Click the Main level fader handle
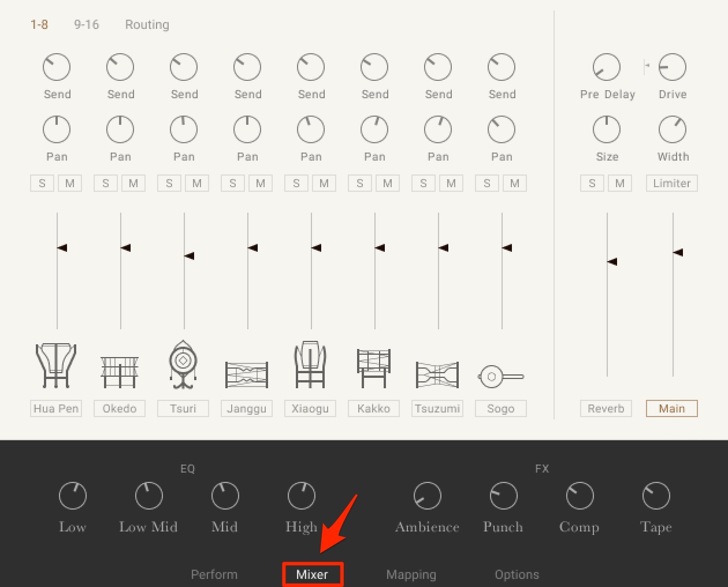 pos(678,252)
